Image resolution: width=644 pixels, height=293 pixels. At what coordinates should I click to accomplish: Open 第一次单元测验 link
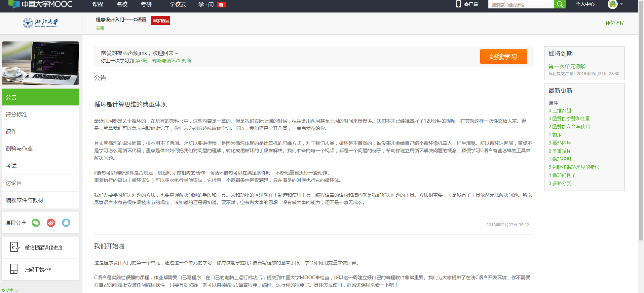567,67
